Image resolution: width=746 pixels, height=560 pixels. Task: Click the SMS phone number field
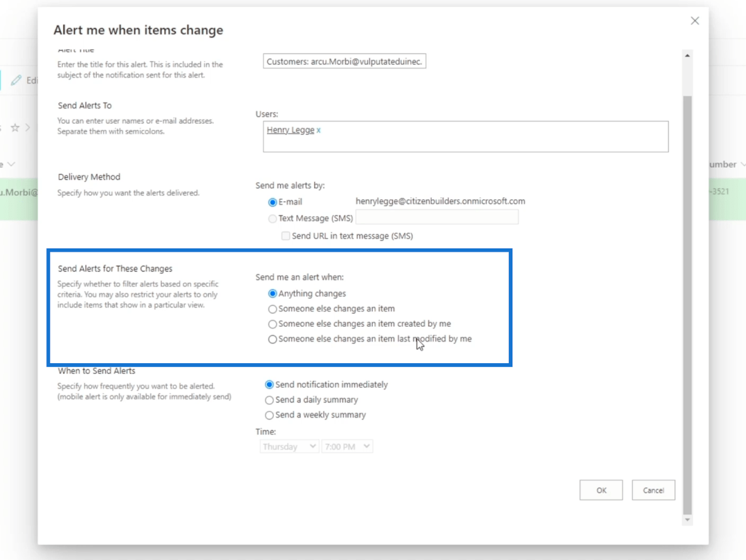pos(437,217)
